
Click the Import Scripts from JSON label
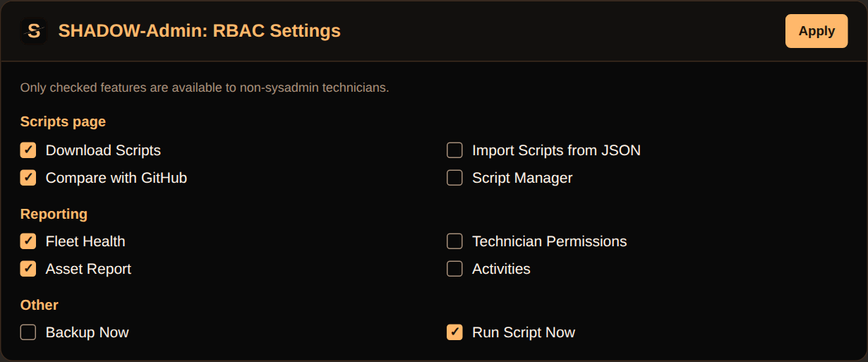point(556,150)
